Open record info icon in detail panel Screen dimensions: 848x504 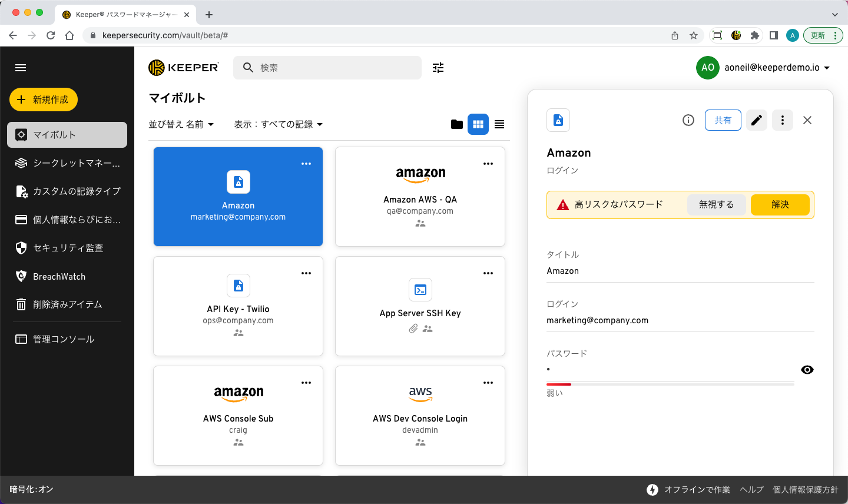[x=688, y=120]
